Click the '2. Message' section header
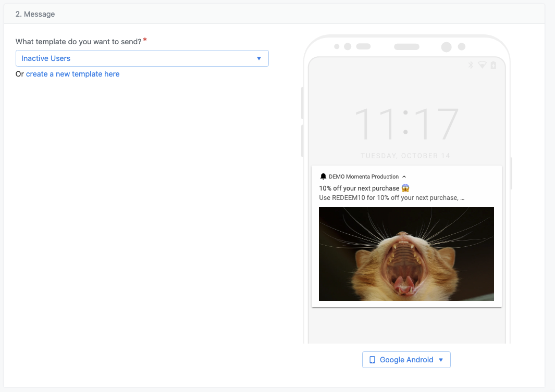 (x=35, y=14)
